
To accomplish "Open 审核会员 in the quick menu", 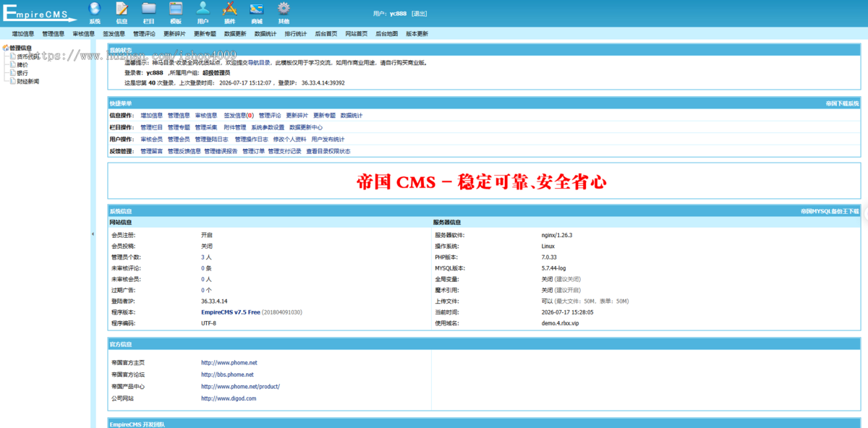I will [x=152, y=139].
